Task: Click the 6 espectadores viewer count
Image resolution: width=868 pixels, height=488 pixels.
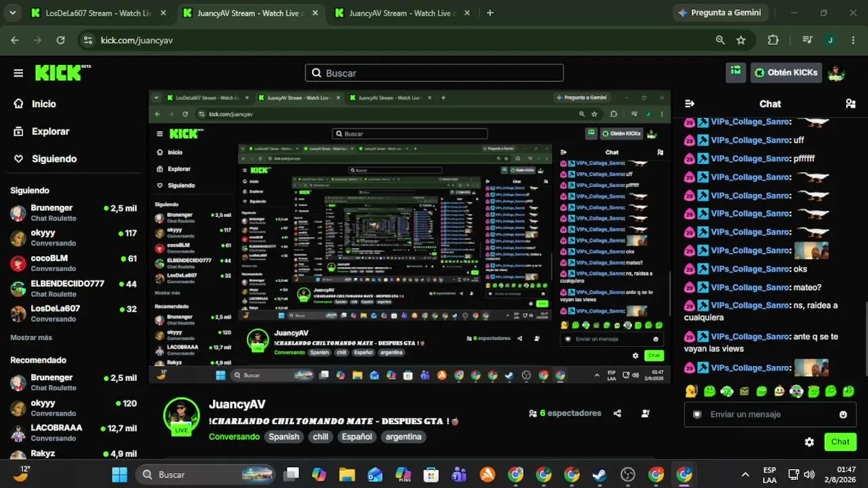Action: (565, 413)
